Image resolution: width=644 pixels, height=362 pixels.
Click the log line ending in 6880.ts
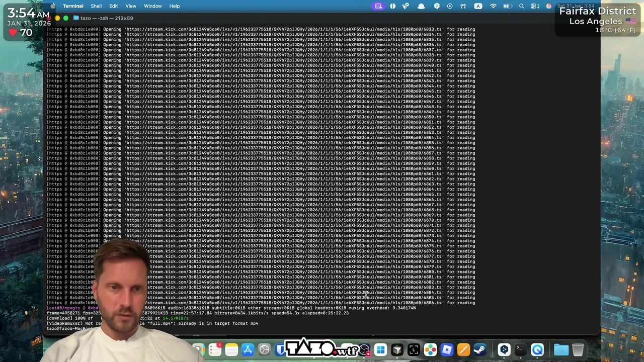(261, 271)
